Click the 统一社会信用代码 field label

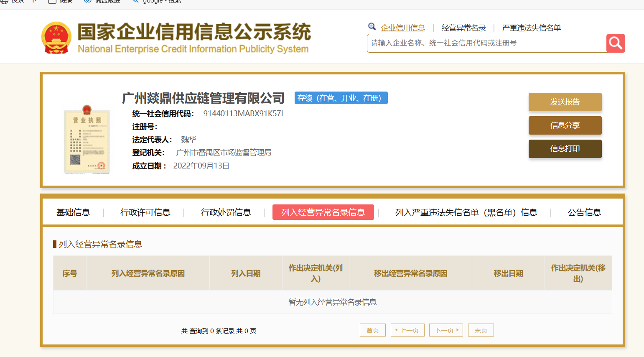coord(163,114)
